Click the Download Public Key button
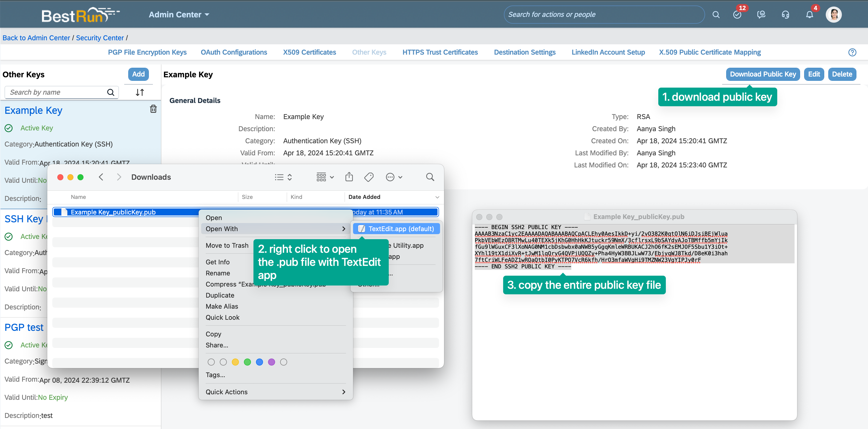Screen dimensions: 868x429 (x=763, y=74)
